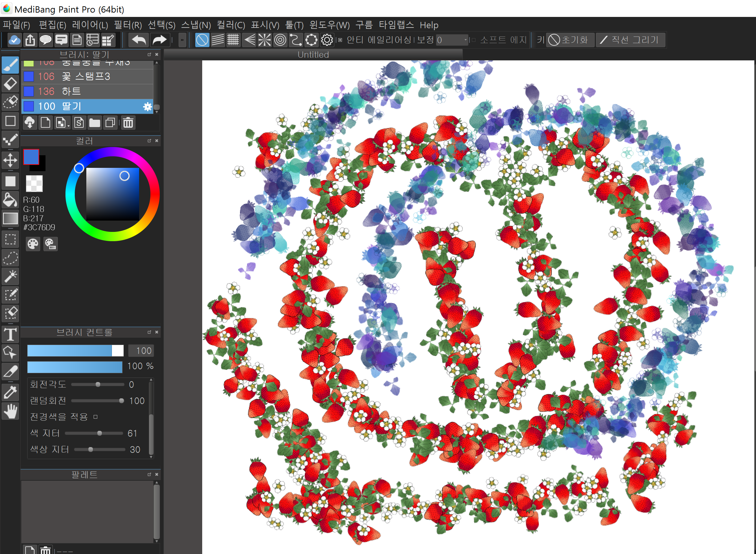Image resolution: width=756 pixels, height=554 pixels.
Task: Select the Gradient tool
Action: click(x=10, y=218)
